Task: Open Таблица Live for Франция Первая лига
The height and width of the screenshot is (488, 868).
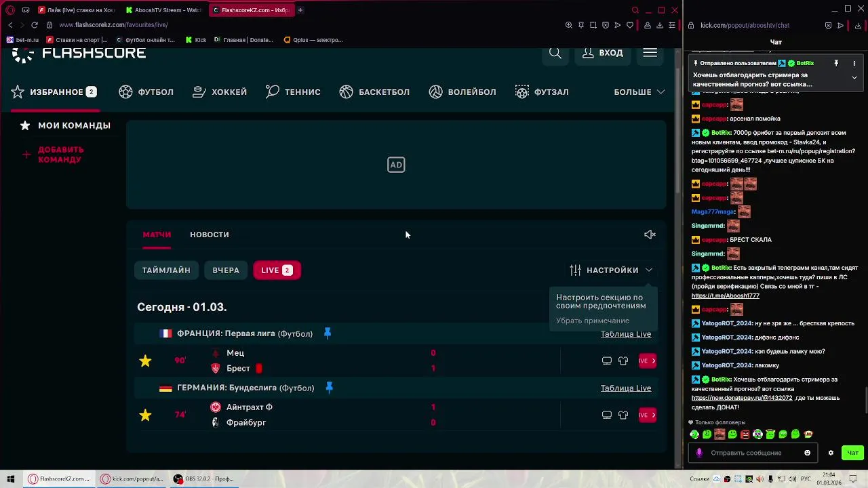Action: (626, 334)
